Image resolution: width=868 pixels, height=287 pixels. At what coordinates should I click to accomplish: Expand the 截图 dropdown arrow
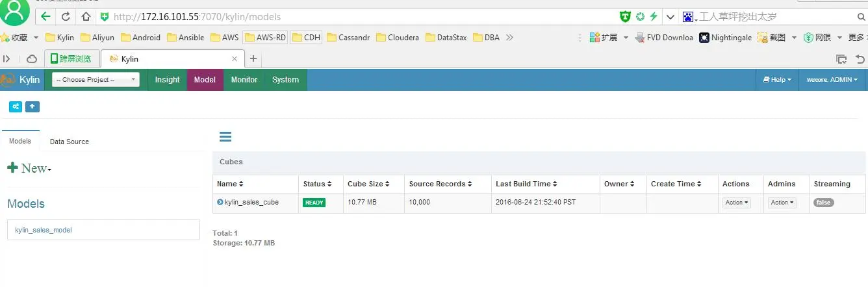click(x=794, y=38)
